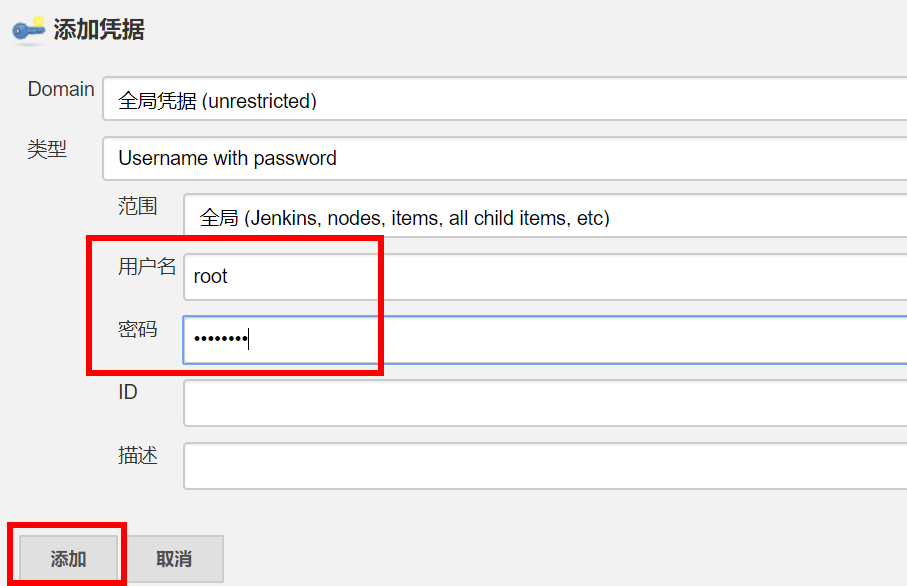Open the Domain dropdown showing 全局凭据 (unrestricted)
The width and height of the screenshot is (907, 586).
(504, 99)
